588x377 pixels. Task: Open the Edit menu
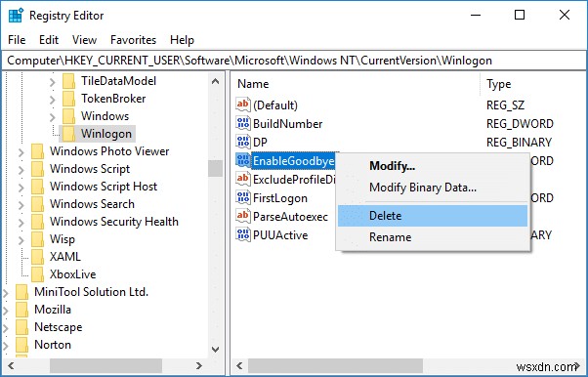[49, 40]
